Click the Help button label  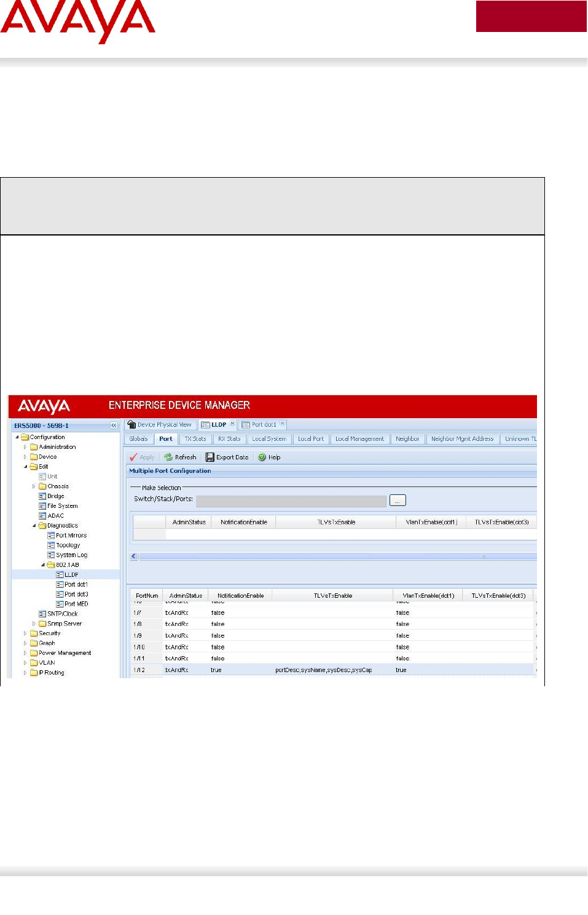[274, 457]
